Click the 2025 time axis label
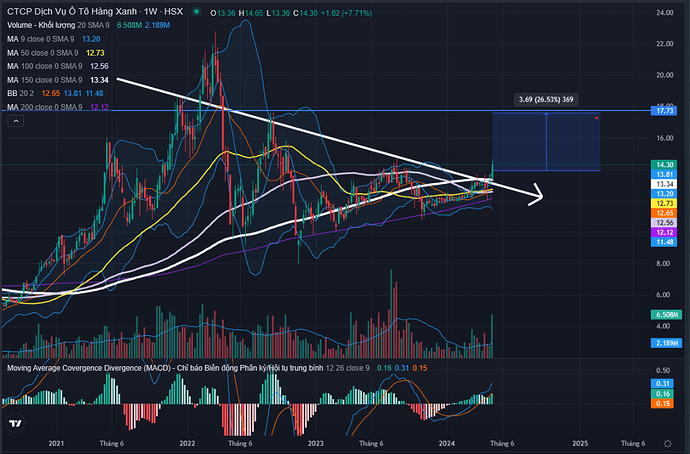The height and width of the screenshot is (454, 690). pos(580,443)
